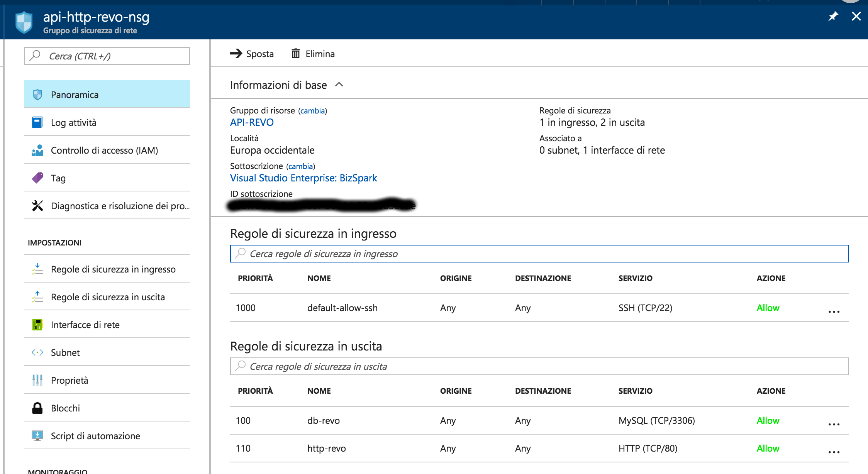Open the Log attività sidebar item
868x474 pixels.
tap(73, 122)
